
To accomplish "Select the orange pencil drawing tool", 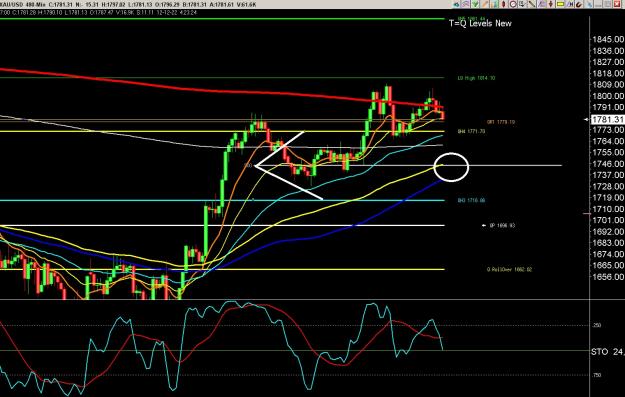I will (x=485, y=4).
